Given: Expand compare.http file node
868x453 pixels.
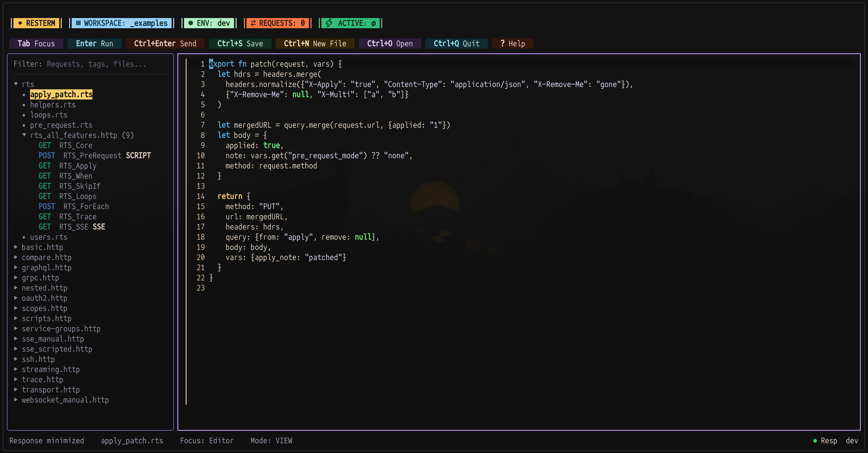Looking at the screenshot, I should (16, 257).
